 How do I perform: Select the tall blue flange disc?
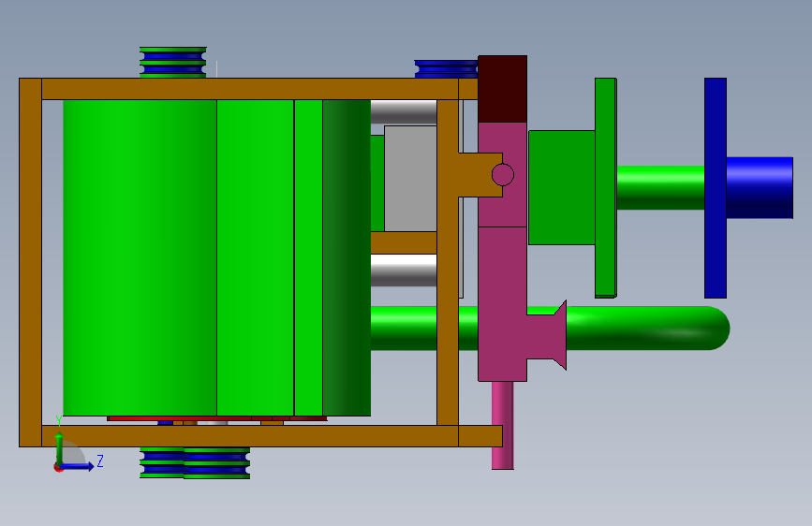pyautogui.click(x=716, y=188)
